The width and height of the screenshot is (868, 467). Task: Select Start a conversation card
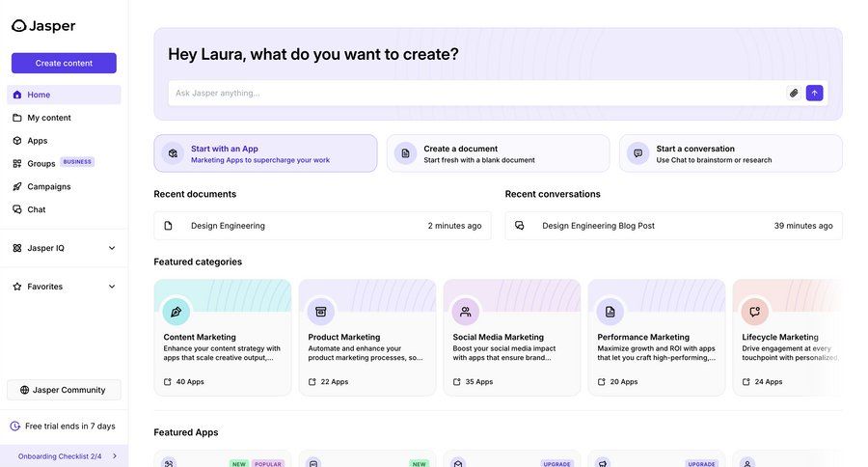click(731, 153)
